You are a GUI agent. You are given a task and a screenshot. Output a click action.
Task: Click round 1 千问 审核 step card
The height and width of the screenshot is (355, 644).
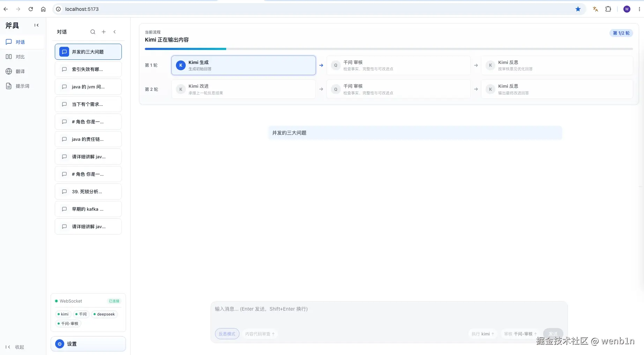tap(398, 65)
